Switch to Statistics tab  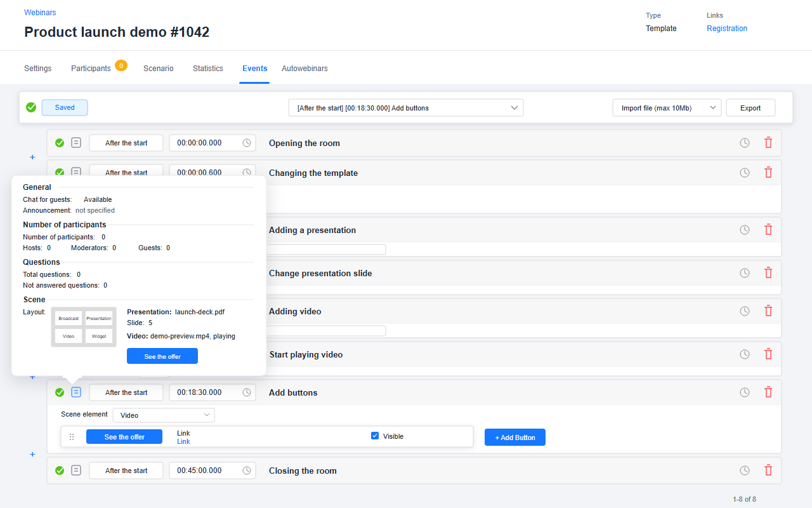208,69
